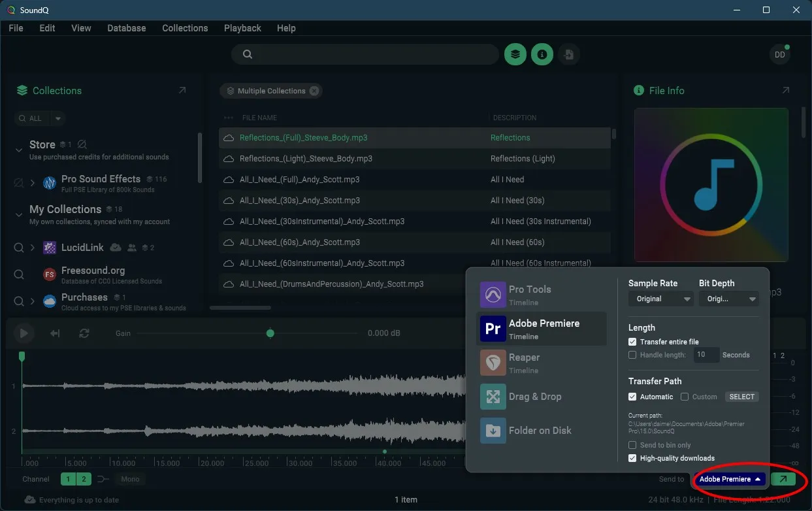This screenshot has height=511, width=812.
Task: Select Reflections_(Light)_Steeve_Body.mp3 row
Action: click(x=415, y=159)
